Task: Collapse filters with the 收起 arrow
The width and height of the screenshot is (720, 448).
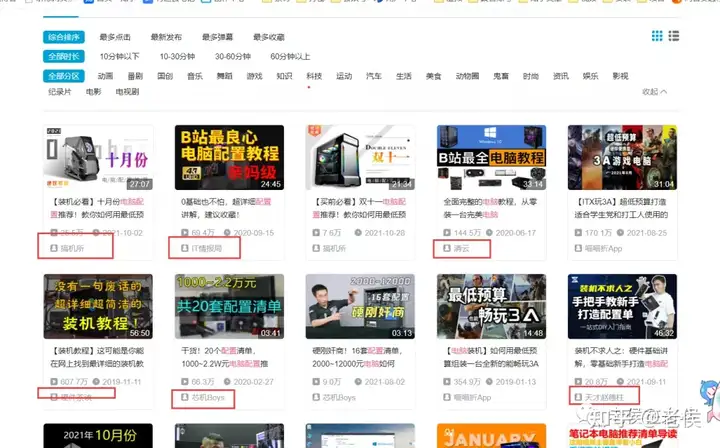Action: [x=654, y=92]
